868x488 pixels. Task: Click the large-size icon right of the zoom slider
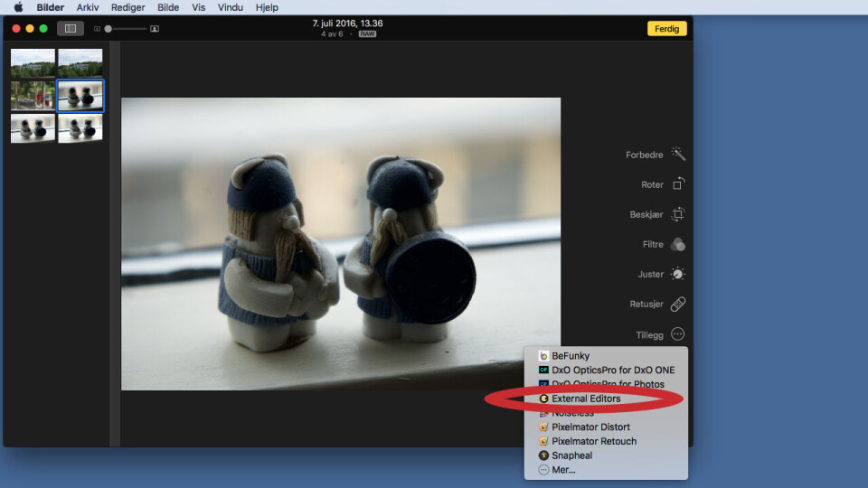[x=155, y=29]
